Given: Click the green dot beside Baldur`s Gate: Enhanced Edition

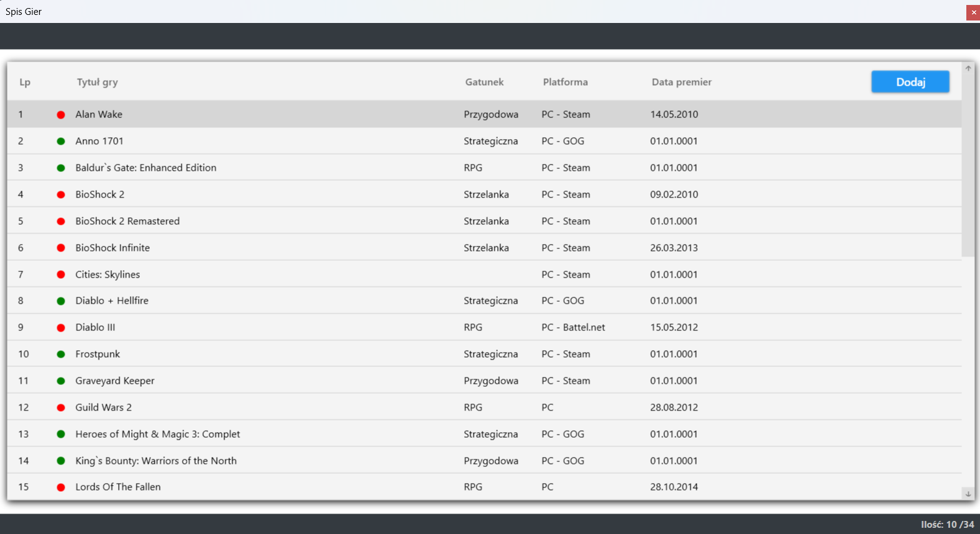Looking at the screenshot, I should [61, 168].
